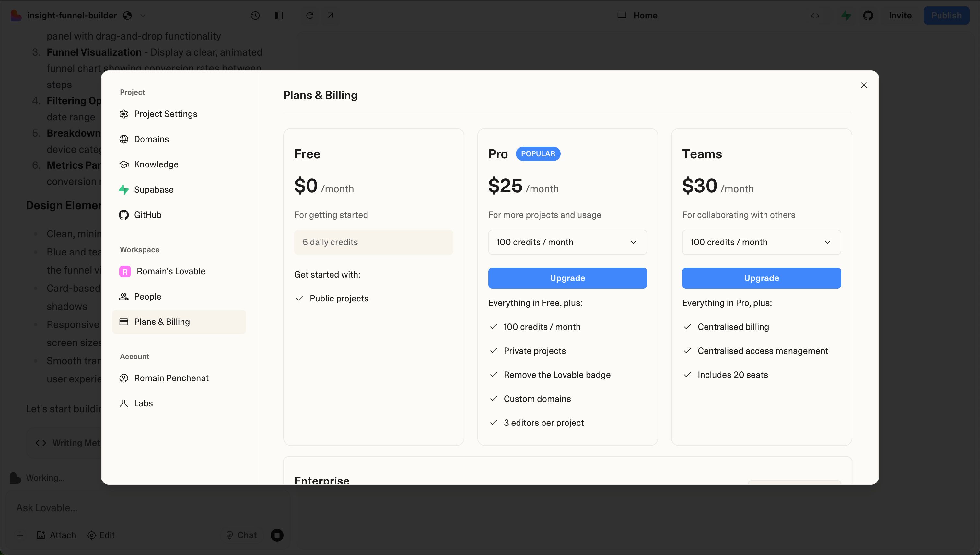Click the Invite button
The width and height of the screenshot is (980, 555).
900,16
